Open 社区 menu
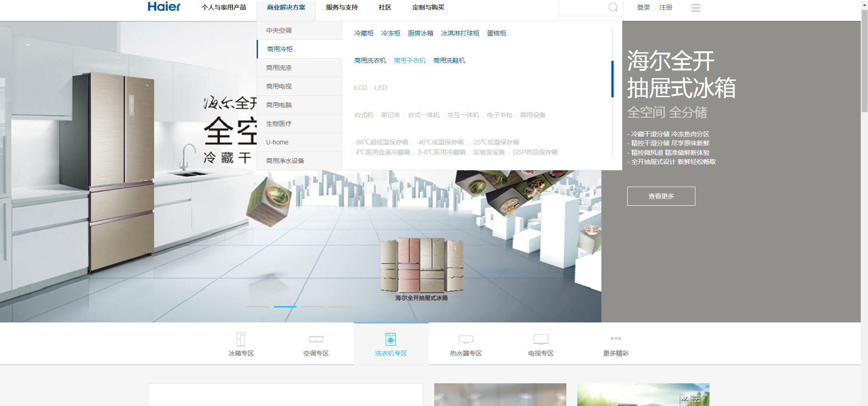 [385, 7]
